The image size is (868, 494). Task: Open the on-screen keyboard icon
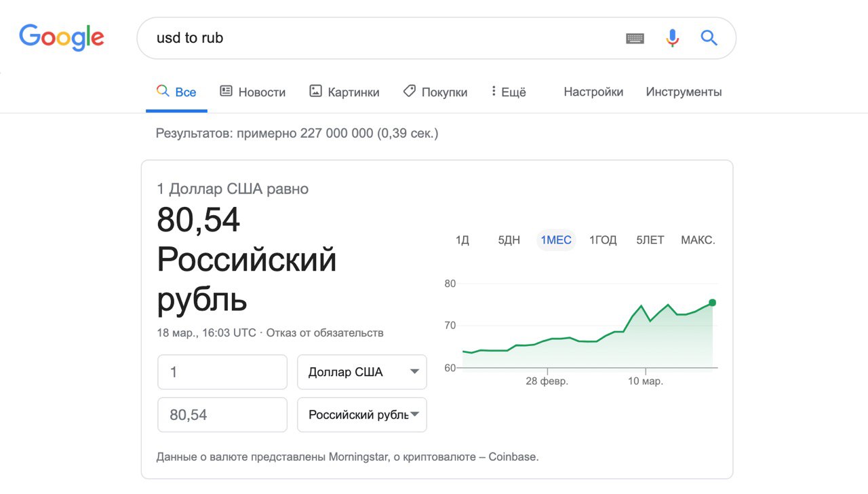(x=635, y=39)
